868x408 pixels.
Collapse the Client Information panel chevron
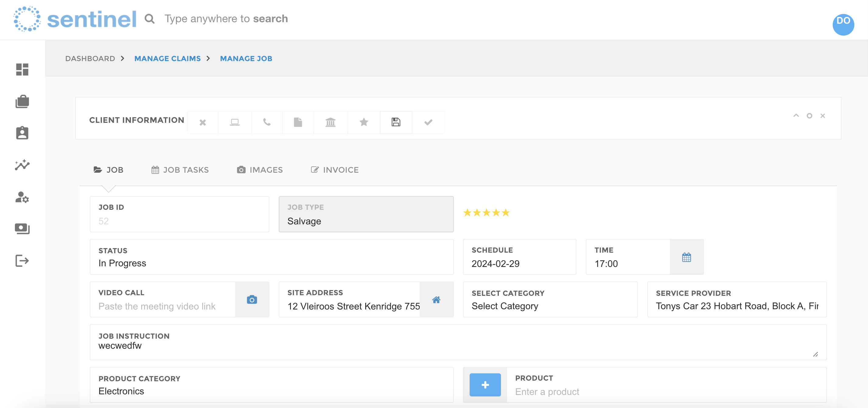coord(796,116)
